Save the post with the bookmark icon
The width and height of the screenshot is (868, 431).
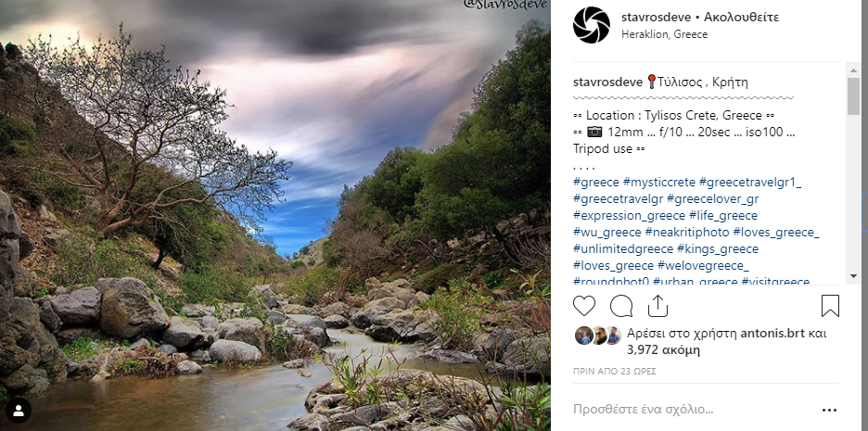[x=830, y=305]
